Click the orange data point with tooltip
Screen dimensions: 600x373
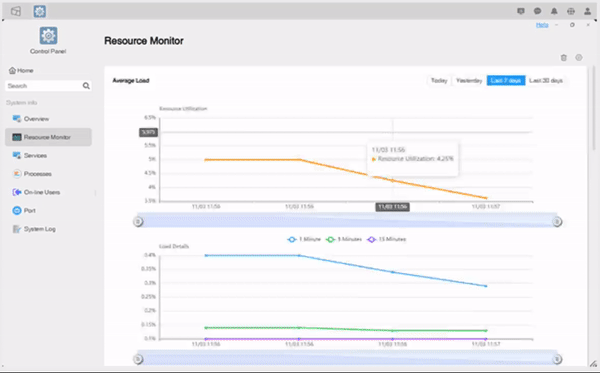point(392,180)
